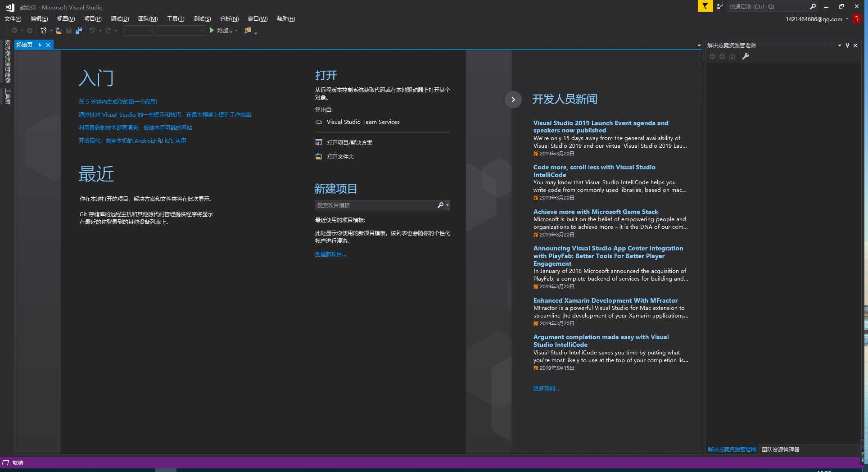868x472 pixels.
Task: Open the Android 和 iOS 应用 getting started link
Action: 132,141
